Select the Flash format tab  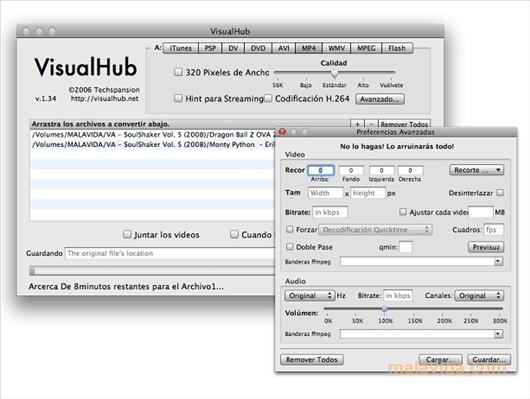pos(397,48)
